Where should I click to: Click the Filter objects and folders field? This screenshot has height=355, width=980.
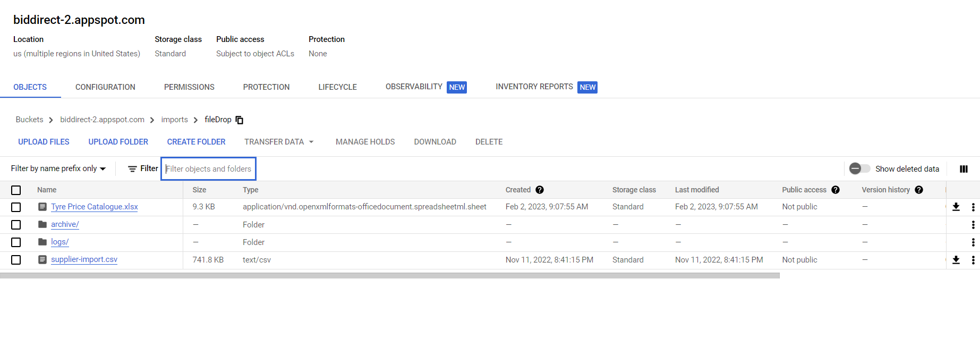(209, 169)
